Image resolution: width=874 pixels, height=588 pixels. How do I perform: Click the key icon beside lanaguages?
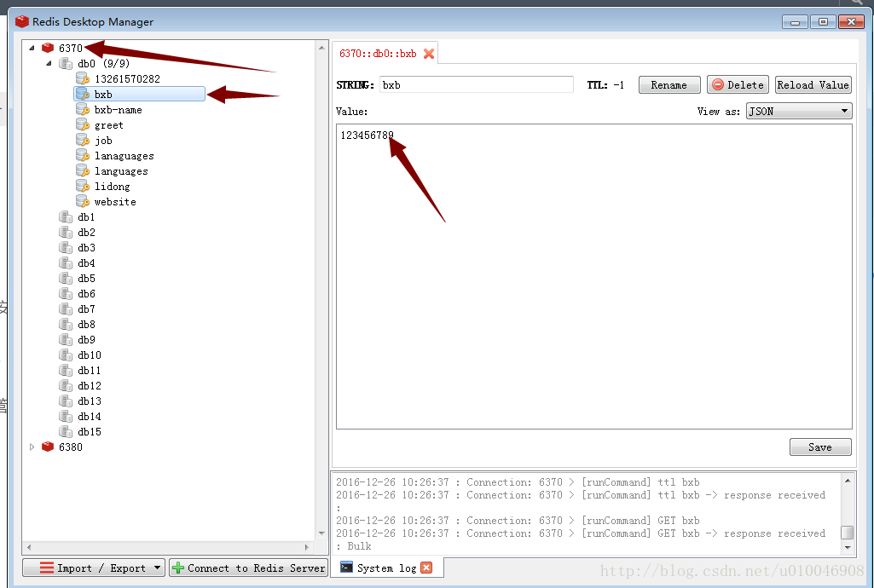(x=83, y=155)
